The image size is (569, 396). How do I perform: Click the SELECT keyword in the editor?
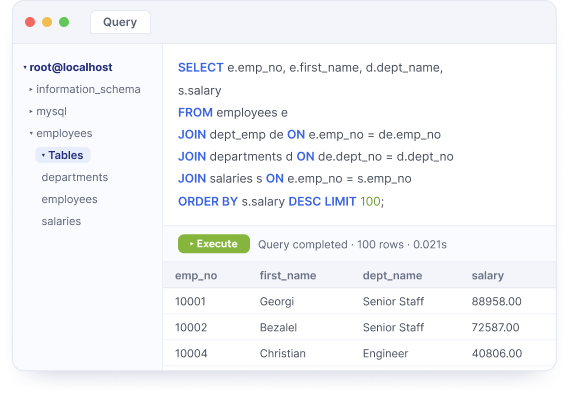[x=201, y=68]
